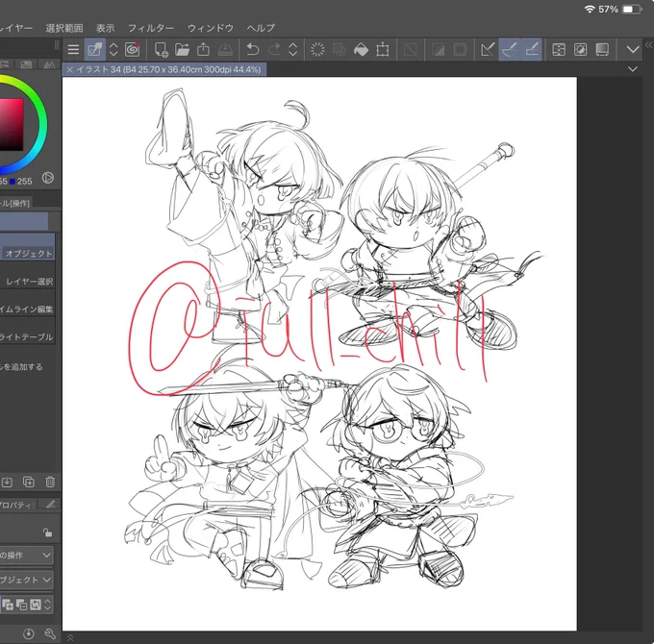Choose add selection mode icon
The width and height of the screenshot is (654, 644).
pyautogui.click(x=8, y=605)
